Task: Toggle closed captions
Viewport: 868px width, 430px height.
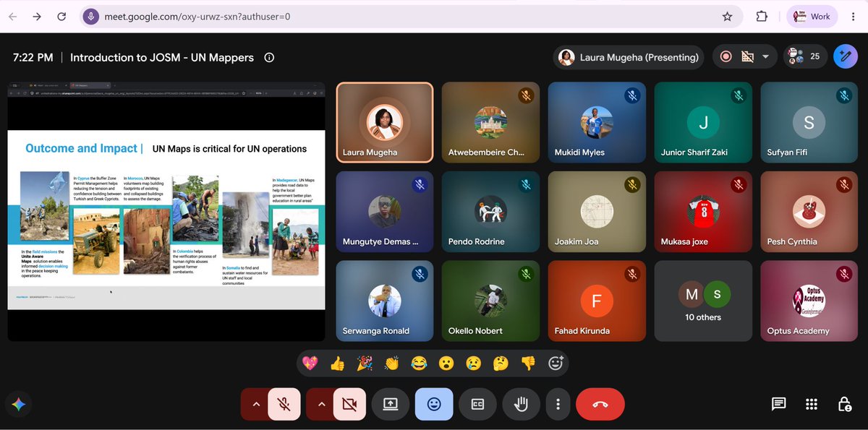Action: click(477, 405)
